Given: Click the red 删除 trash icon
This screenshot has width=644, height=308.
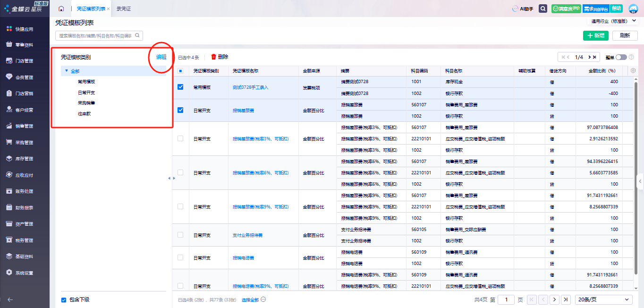Looking at the screenshot, I should coord(213,57).
